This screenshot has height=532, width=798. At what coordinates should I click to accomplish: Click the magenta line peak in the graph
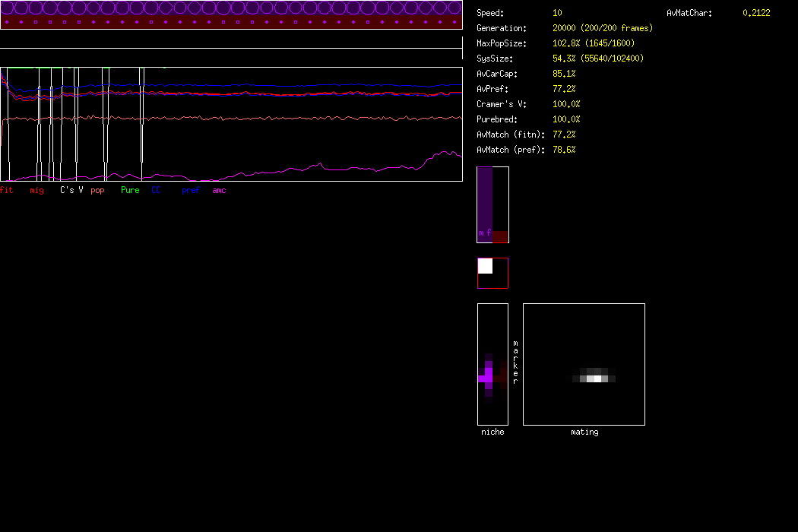[x=446, y=152]
